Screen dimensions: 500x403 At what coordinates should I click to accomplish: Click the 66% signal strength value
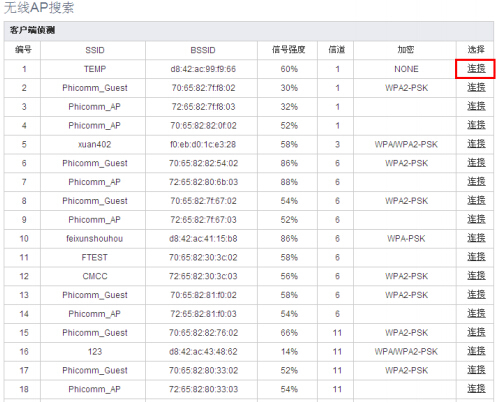point(289,333)
